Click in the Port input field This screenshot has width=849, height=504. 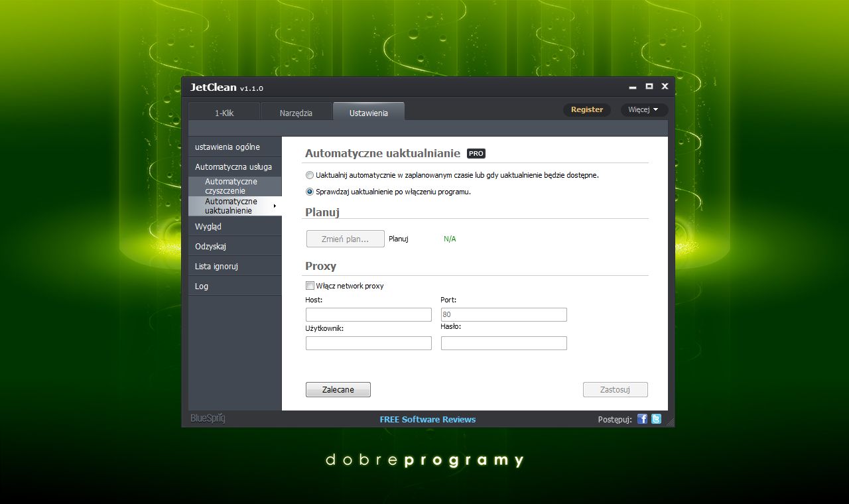coord(504,314)
